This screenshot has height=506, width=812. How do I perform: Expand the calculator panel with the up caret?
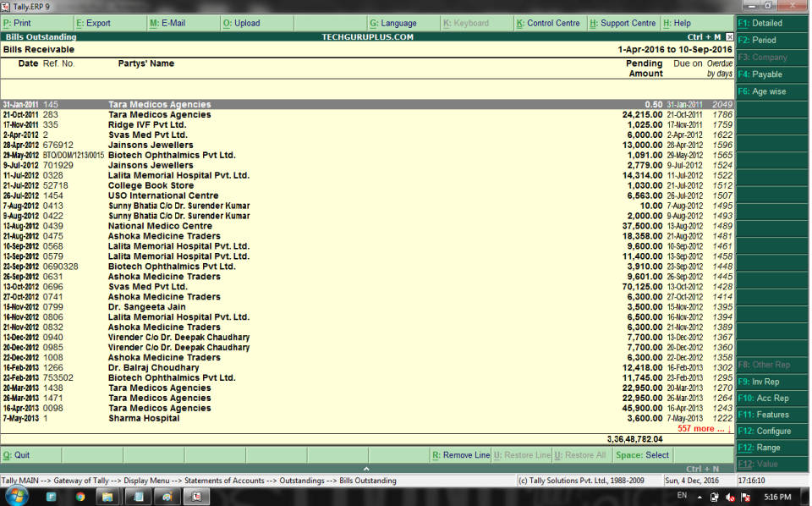[x=366, y=469]
